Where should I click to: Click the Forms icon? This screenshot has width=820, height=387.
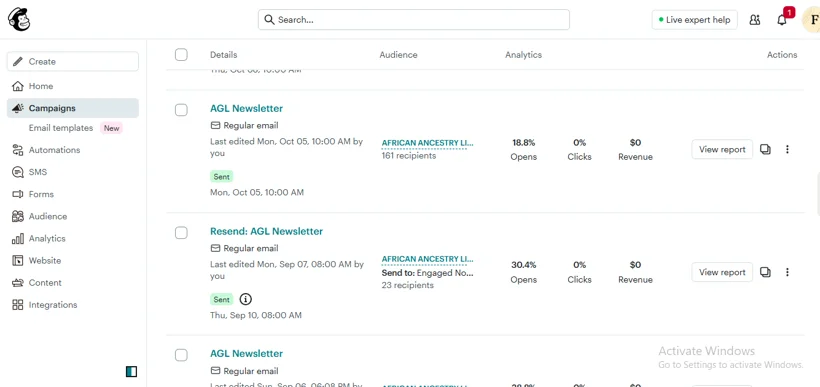18,194
